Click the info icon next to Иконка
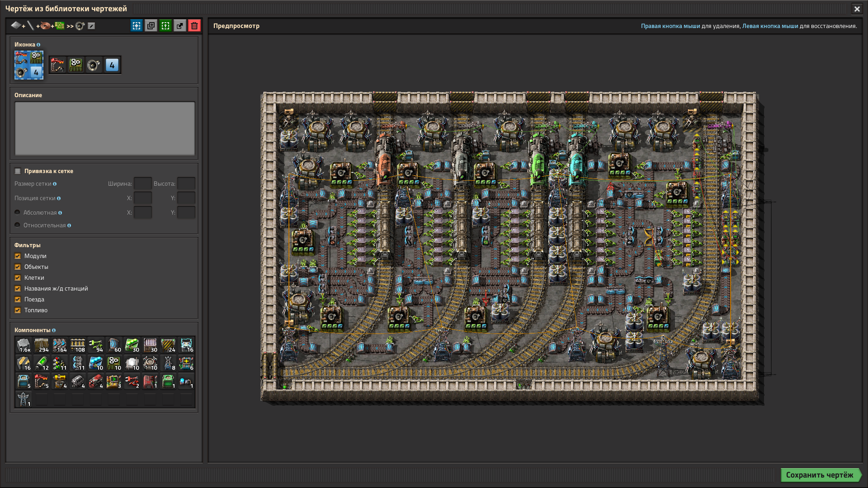Image resolution: width=868 pixels, height=488 pixels. pos(38,45)
